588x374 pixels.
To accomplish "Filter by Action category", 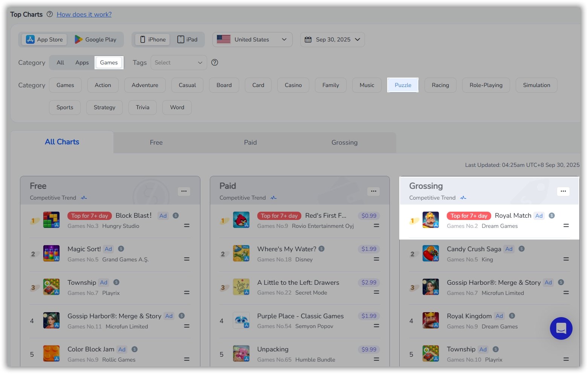I will (103, 85).
